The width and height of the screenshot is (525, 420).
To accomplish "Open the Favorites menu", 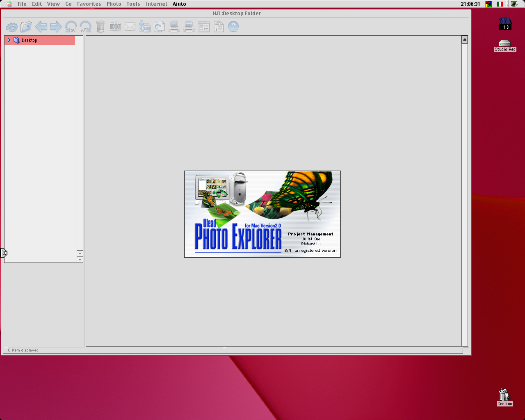I will tap(89, 4).
